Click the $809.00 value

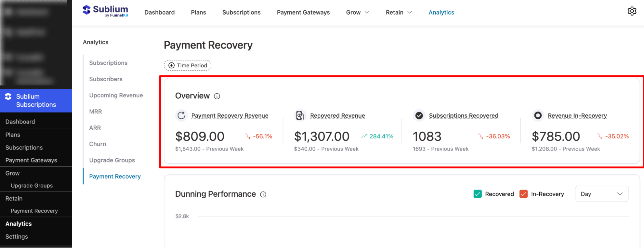tap(200, 136)
